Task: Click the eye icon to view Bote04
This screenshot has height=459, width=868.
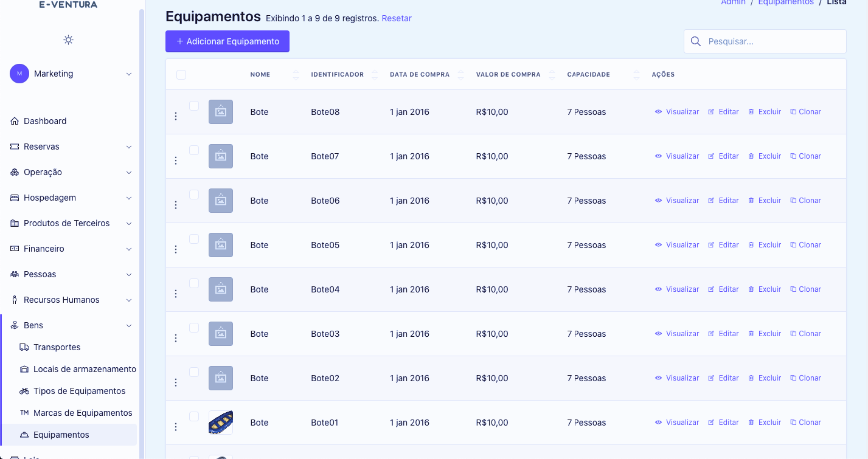Action: click(658, 289)
